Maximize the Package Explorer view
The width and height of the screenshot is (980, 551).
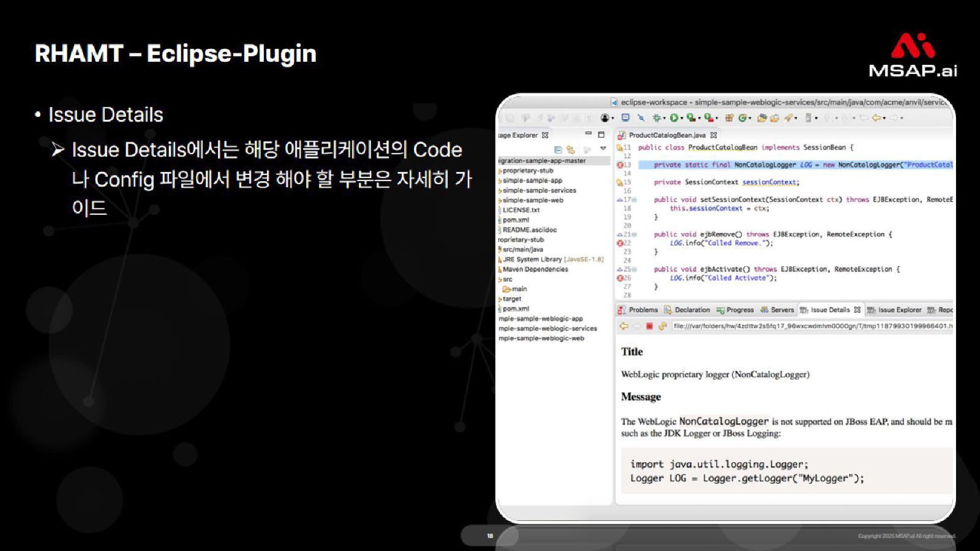tap(601, 135)
